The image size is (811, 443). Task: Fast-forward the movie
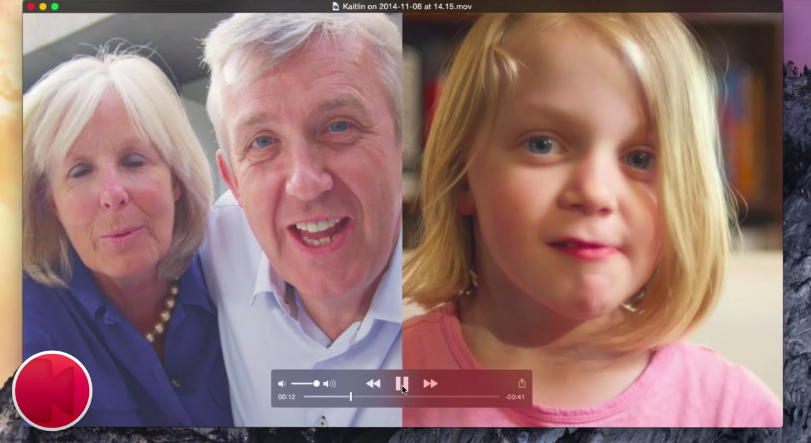(430, 383)
